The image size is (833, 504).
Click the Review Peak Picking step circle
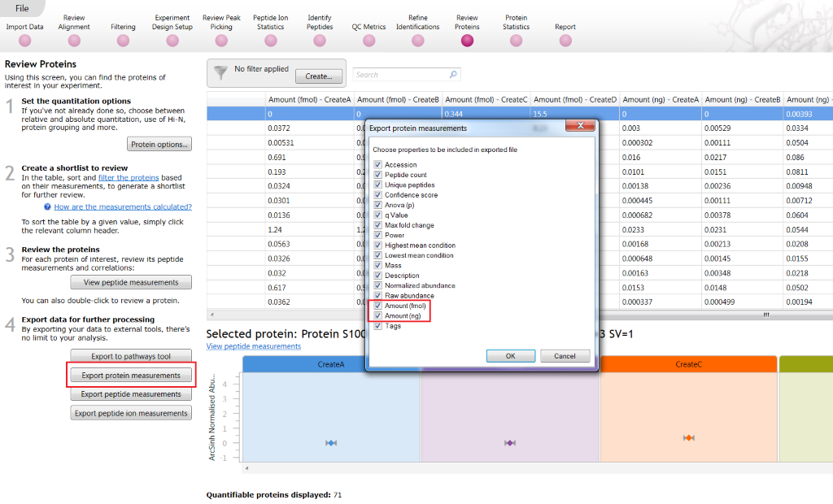[x=221, y=41]
